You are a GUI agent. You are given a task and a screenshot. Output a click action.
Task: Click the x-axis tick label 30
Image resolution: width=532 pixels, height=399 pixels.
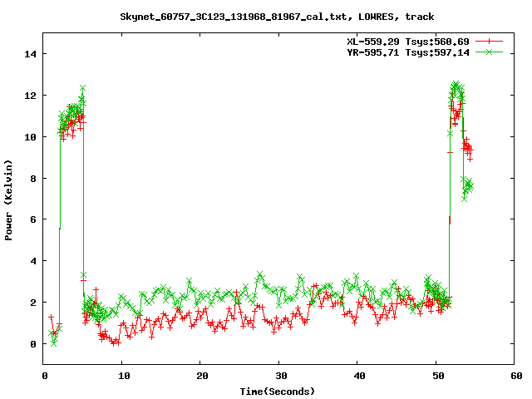pyautogui.click(x=281, y=376)
